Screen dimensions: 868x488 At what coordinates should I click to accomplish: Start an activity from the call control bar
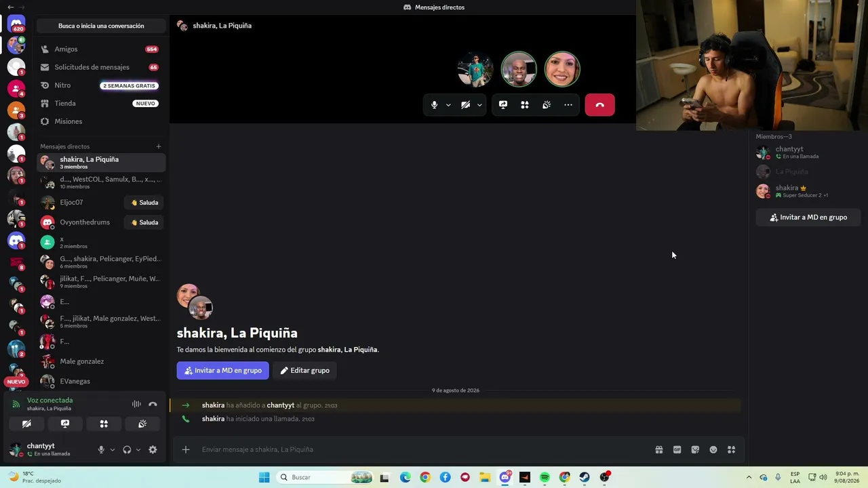click(x=525, y=105)
